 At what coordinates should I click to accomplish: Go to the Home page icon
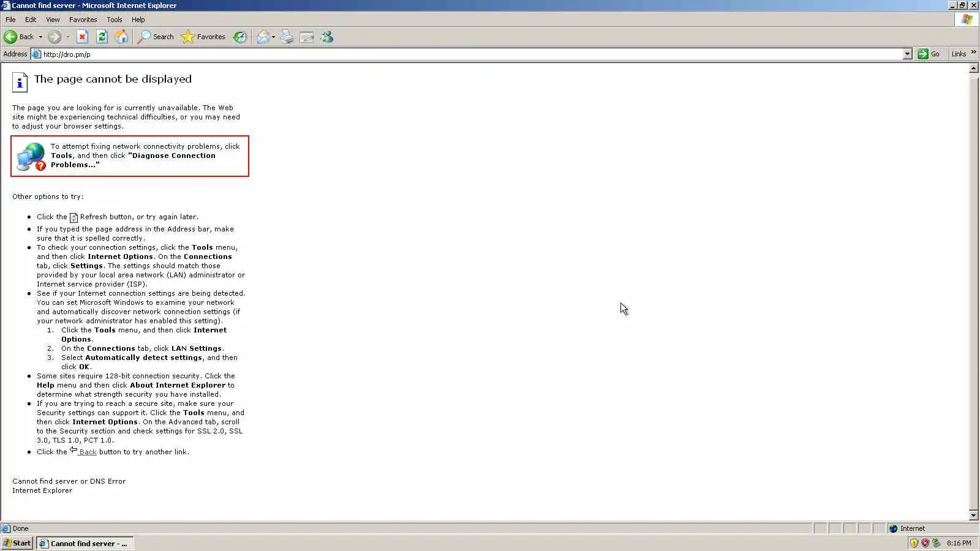click(122, 37)
